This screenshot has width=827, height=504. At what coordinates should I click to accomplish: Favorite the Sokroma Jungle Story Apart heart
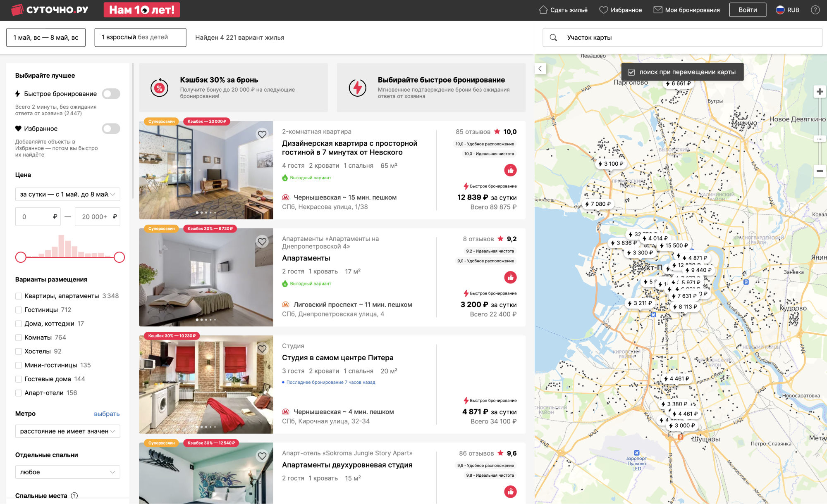(262, 456)
